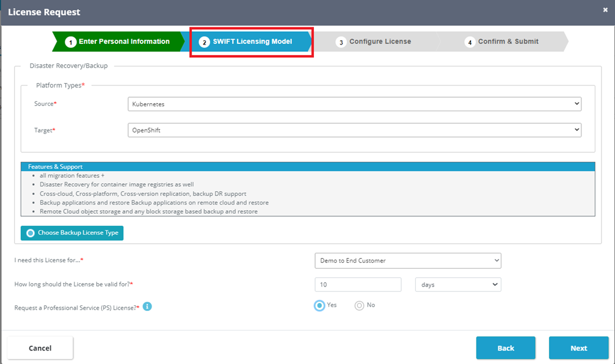Click the license validity duration field
Image resolution: width=615 pixels, height=364 pixels.
click(358, 285)
